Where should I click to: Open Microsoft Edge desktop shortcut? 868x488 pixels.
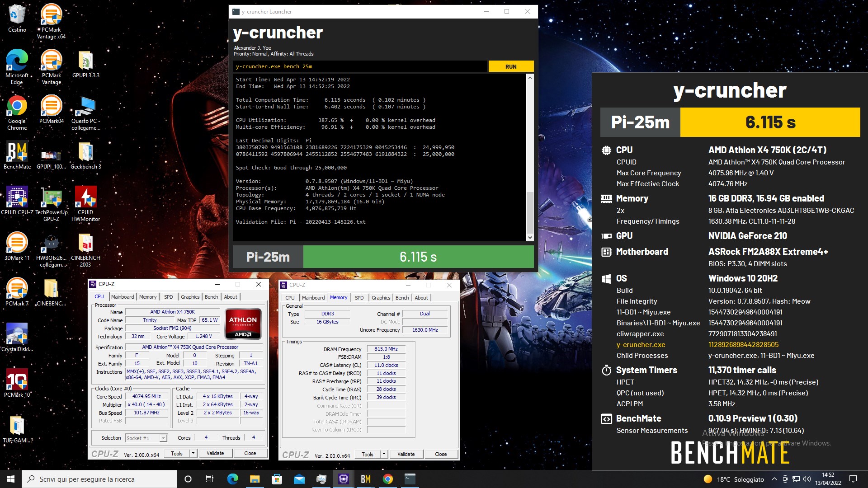coord(17,67)
